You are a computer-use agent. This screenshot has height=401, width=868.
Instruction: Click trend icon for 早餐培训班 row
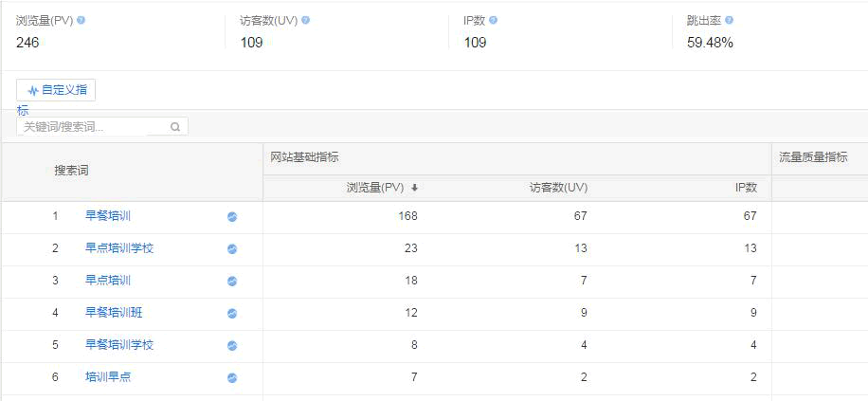tap(232, 314)
